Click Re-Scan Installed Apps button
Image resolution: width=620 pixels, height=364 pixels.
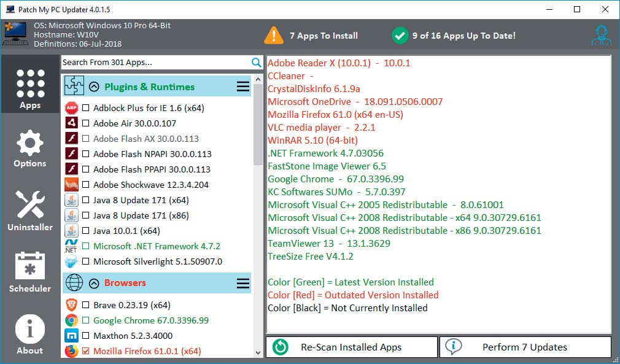(352, 347)
